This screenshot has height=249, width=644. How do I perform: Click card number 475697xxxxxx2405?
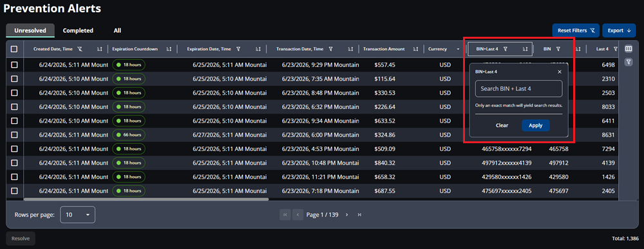[506, 190]
